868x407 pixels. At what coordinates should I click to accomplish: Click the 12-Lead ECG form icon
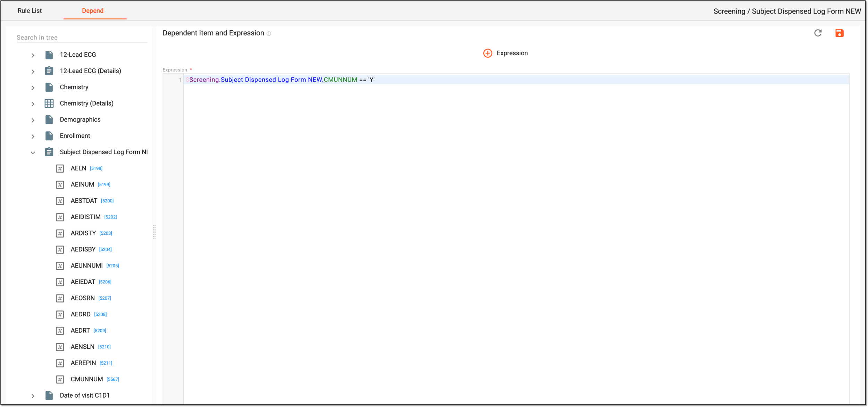tap(49, 55)
